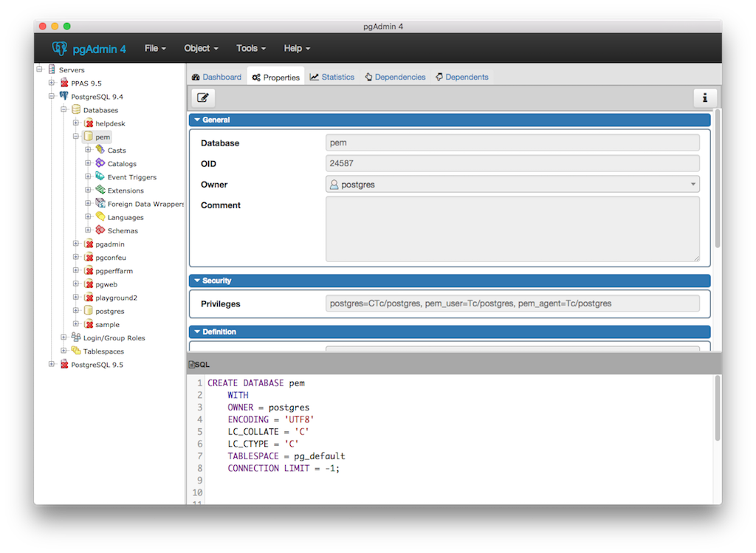Click the helpdesk disconnected database icon

click(89, 123)
